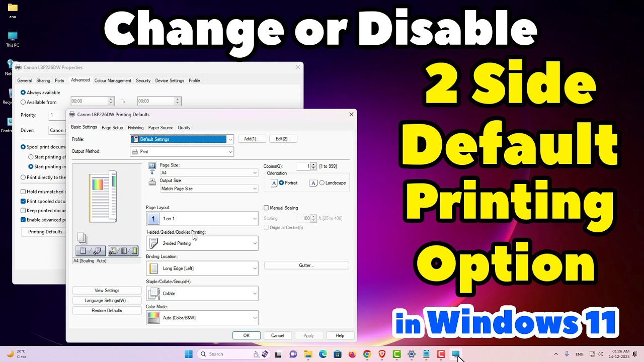Viewport: 644px width, 362px height.
Task: Open the Binding Location Long Edge dropdown
Action: tap(202, 268)
